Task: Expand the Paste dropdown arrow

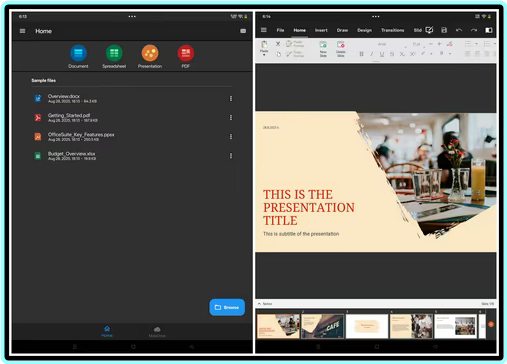Action: tap(264, 55)
